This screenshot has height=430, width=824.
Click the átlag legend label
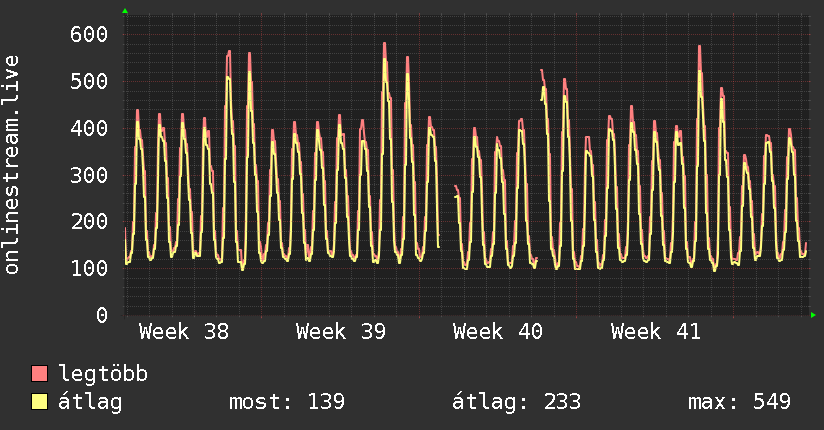pyautogui.click(x=90, y=402)
